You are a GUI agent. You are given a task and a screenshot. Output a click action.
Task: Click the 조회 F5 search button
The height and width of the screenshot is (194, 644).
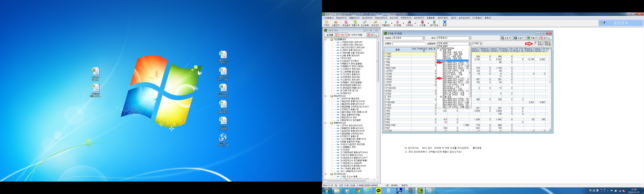tap(506, 38)
